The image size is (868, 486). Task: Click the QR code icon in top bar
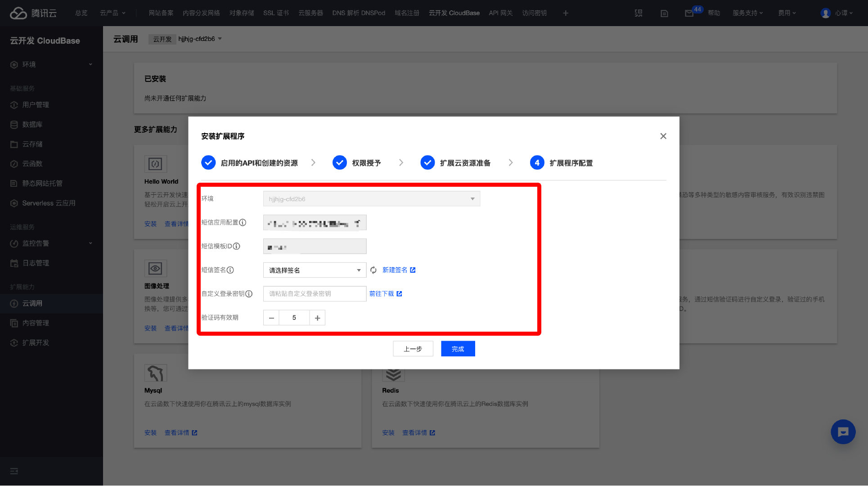[x=639, y=13]
